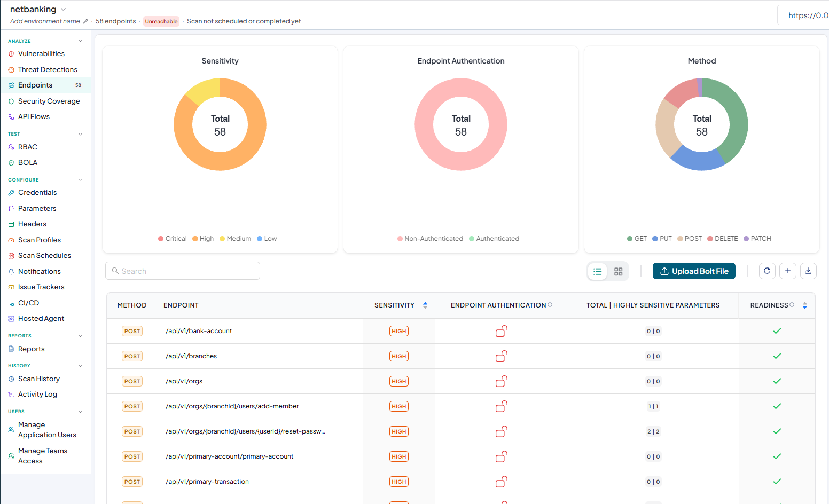Collapse the CONFIGURE sidebar section
829x504 pixels.
(81, 180)
